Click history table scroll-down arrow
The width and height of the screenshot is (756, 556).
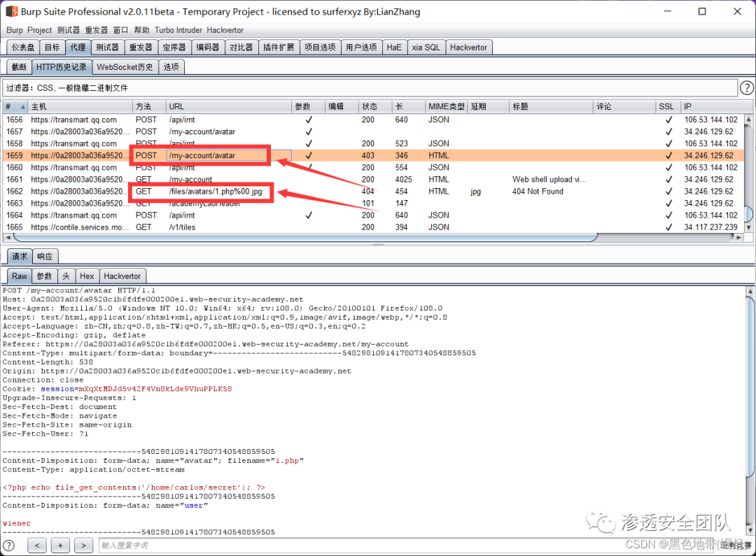pyautogui.click(x=749, y=227)
